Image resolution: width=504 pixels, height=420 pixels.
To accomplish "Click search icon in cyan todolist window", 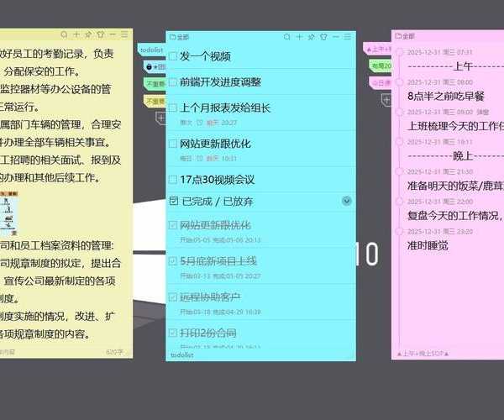I will coord(287,37).
